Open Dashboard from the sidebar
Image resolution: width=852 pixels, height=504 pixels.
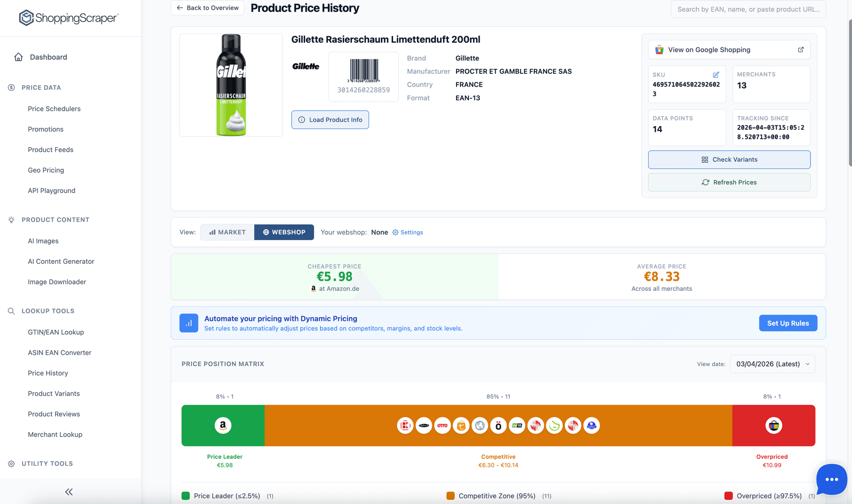[x=48, y=57]
